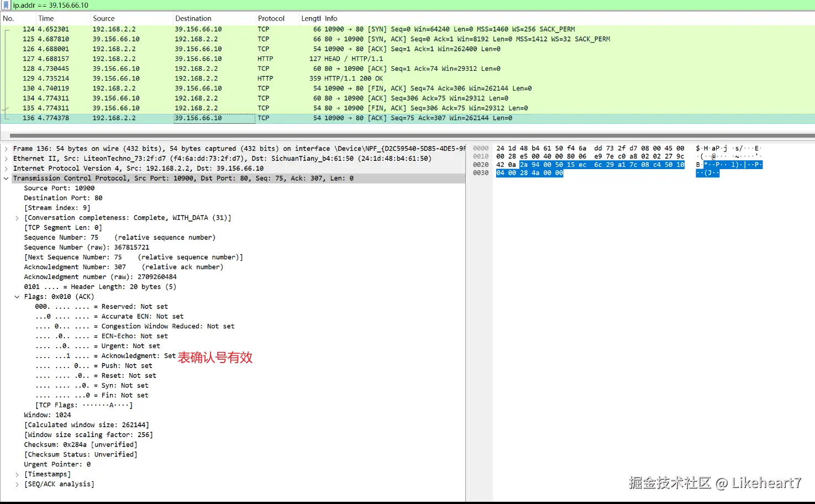Select the Reserved: Not set flag line
The height and width of the screenshot is (504, 815).
click(102, 307)
